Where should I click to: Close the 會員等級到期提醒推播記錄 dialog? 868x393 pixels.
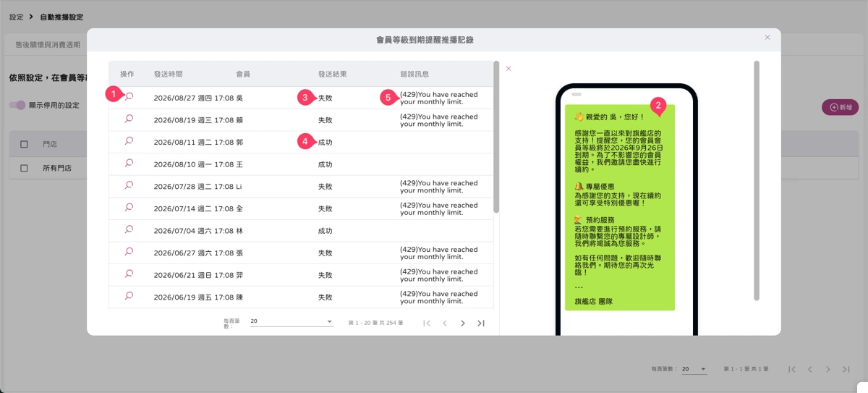pos(767,38)
